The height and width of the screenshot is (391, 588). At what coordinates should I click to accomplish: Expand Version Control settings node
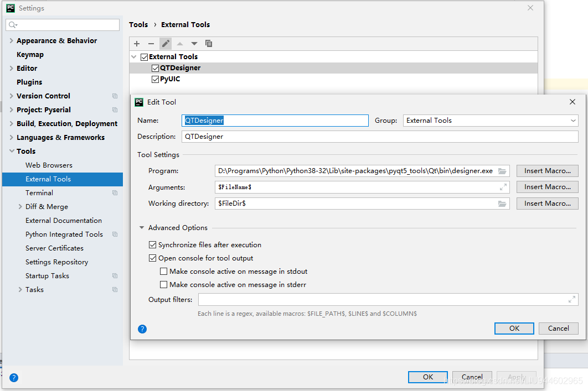11,96
